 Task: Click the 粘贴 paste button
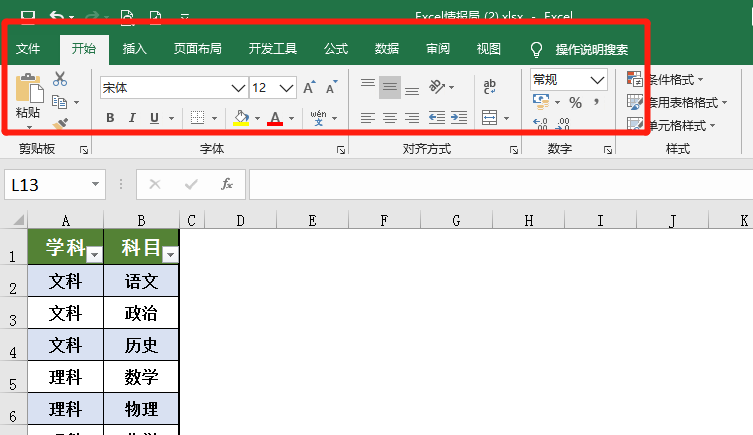(x=28, y=100)
